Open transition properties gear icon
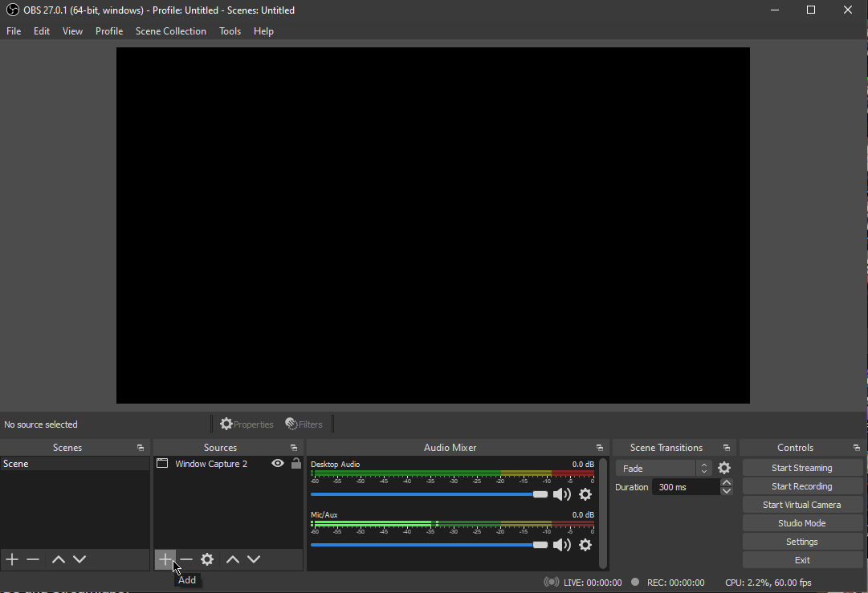 pos(724,468)
